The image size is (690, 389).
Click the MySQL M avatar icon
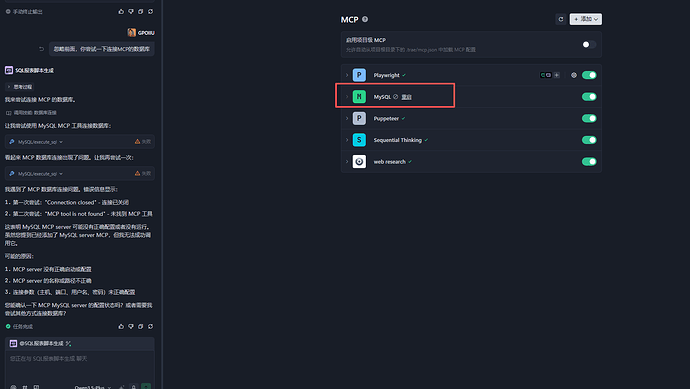coord(359,97)
